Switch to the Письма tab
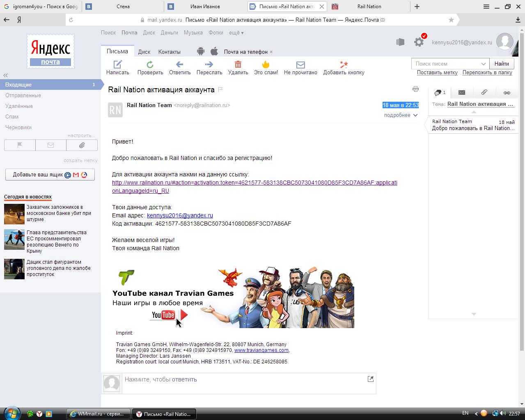This screenshot has width=525, height=420. click(117, 51)
